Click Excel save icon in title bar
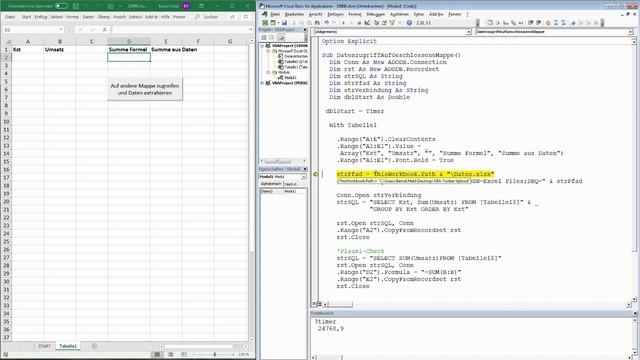 [76, 6]
